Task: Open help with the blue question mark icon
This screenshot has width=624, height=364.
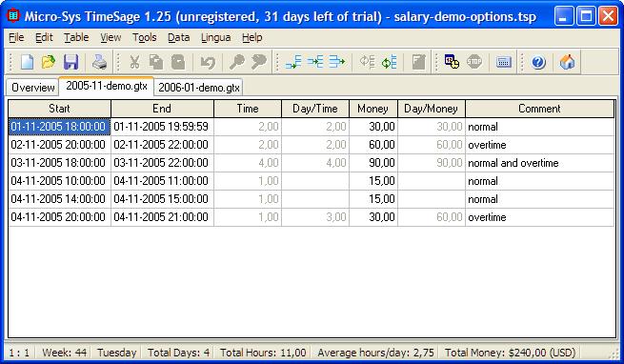Action: pyautogui.click(x=538, y=62)
